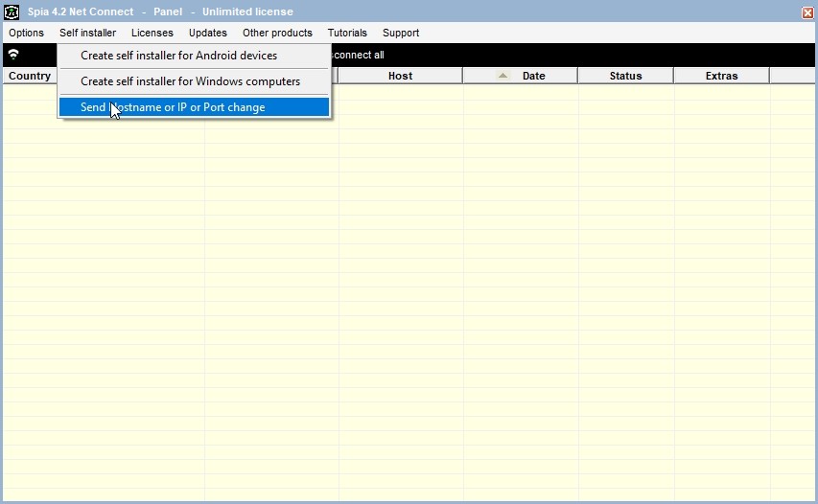The image size is (818, 504).
Task: Sort the list by Host column
Action: 400,76
